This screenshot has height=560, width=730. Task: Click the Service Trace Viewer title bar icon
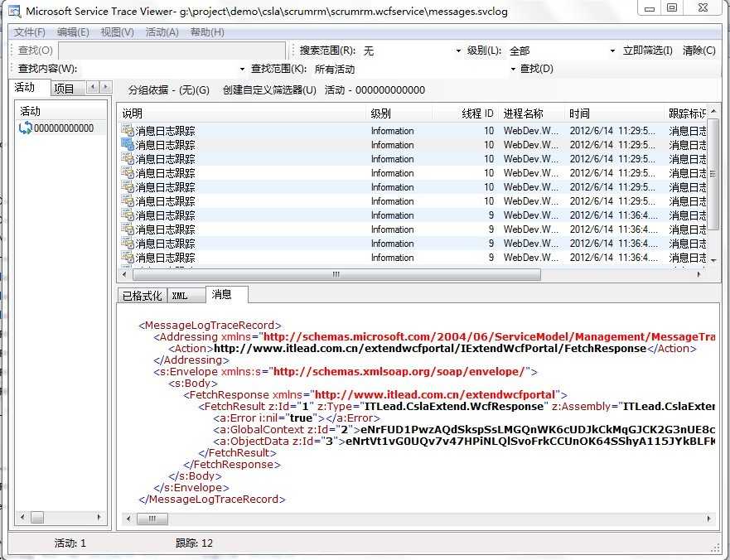[14, 11]
